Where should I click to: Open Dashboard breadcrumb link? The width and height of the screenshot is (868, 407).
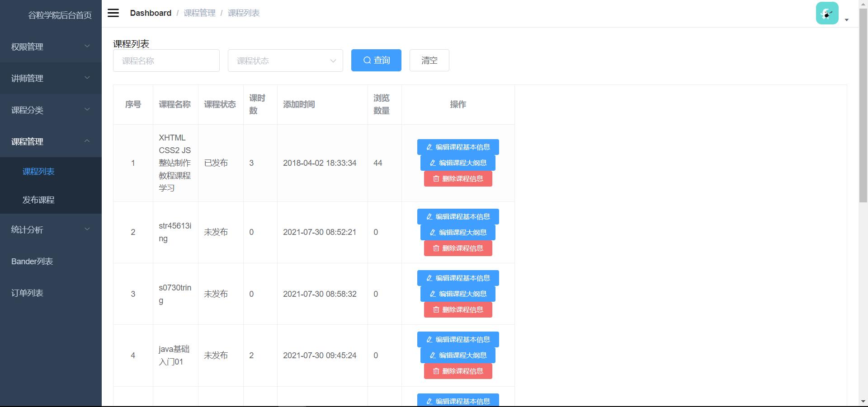pyautogui.click(x=151, y=13)
